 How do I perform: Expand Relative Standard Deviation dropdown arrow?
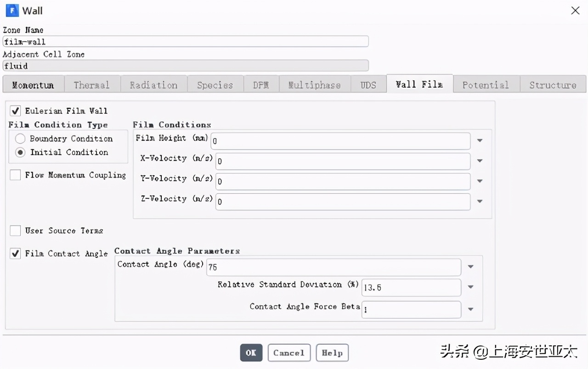(x=470, y=287)
